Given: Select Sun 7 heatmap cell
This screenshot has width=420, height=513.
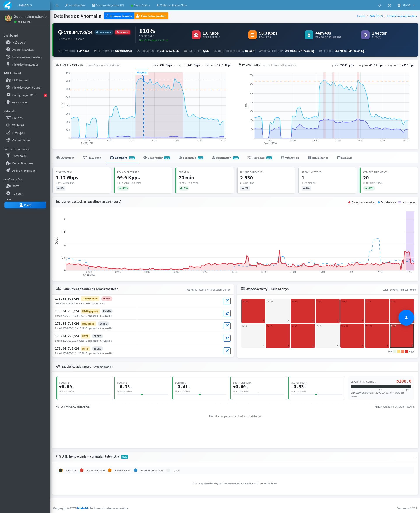Looking at the screenshot, I should click(x=278, y=336).
